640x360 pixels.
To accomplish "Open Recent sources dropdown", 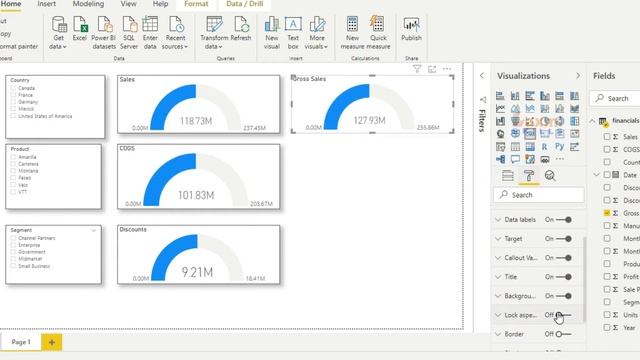I will (175, 33).
